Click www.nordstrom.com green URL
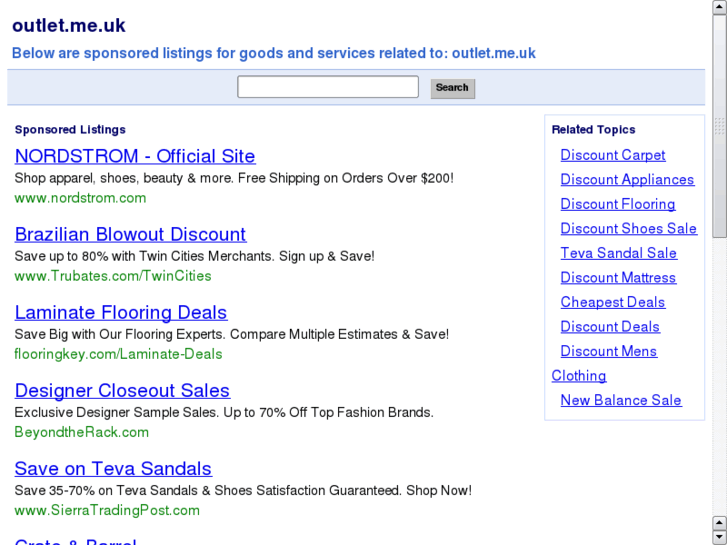The width and height of the screenshot is (727, 545). click(x=80, y=198)
